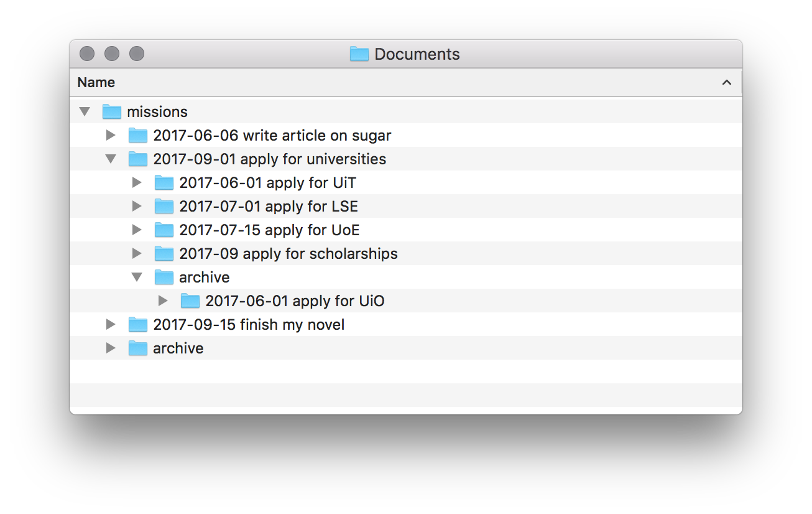Image resolution: width=812 pixels, height=514 pixels.
Task: Click folder icon beside apply for UoE
Action: 164,230
